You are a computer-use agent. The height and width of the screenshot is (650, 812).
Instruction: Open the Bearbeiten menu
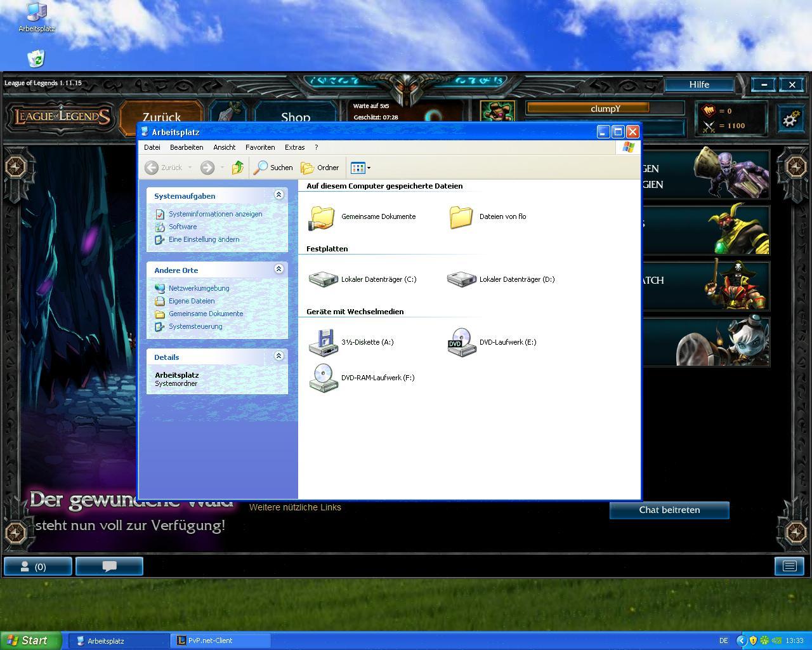point(187,147)
